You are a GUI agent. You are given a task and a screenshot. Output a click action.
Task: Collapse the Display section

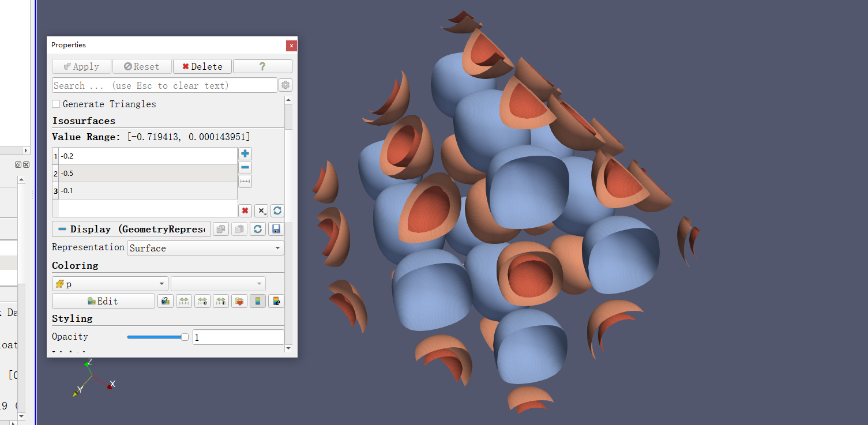(62, 229)
